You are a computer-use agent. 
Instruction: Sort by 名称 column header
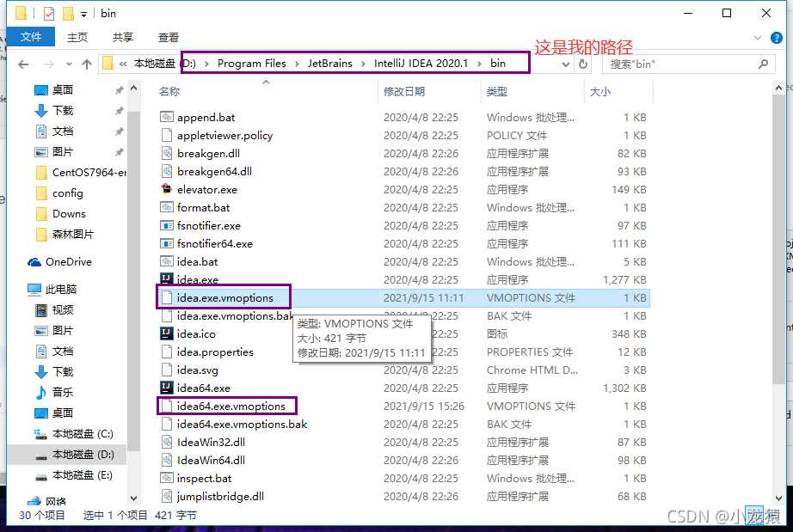169,91
